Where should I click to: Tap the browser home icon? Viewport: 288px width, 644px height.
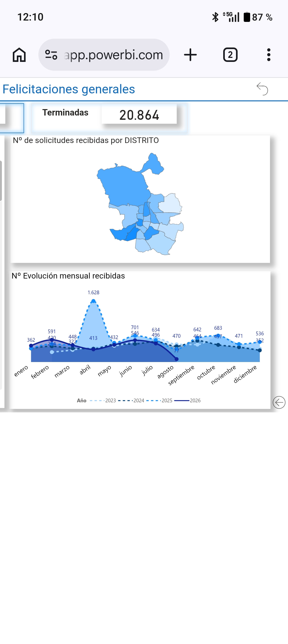(x=19, y=55)
